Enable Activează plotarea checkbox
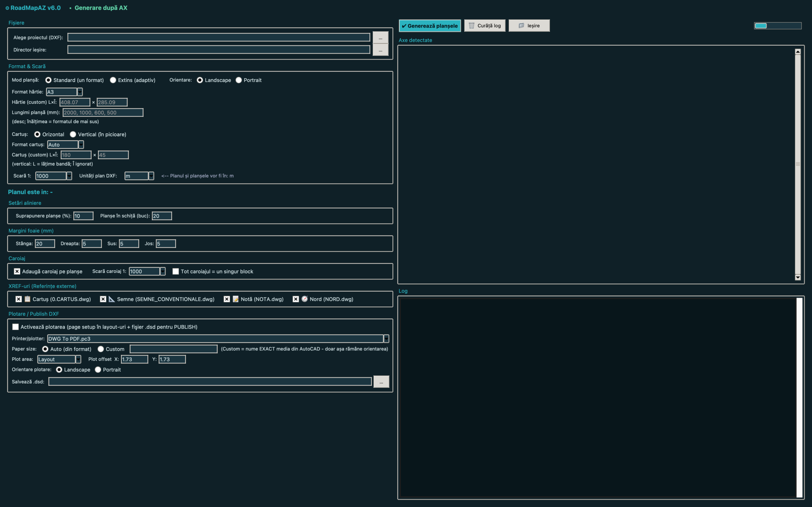The width and height of the screenshot is (812, 507). [x=16, y=327]
